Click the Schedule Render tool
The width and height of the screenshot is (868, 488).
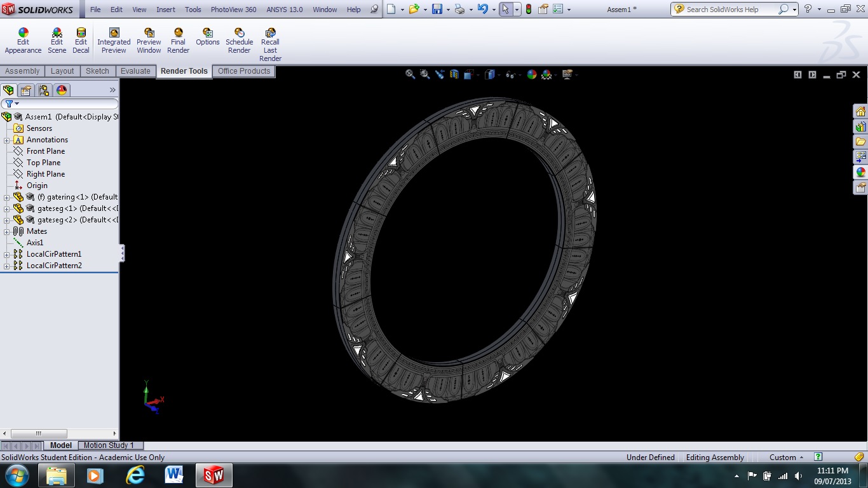tap(239, 41)
